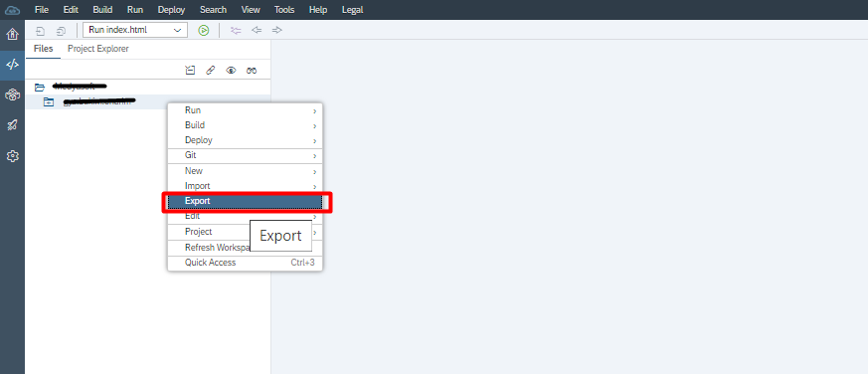The image size is (868, 374).
Task: Open the Run index.html configuration dropdown
Action: [135, 30]
